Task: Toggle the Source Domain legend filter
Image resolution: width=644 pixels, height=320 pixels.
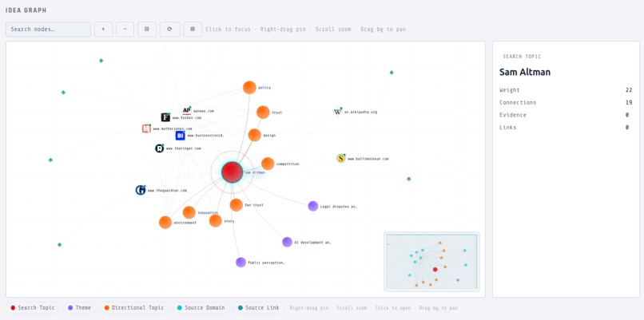Action: pyautogui.click(x=201, y=308)
